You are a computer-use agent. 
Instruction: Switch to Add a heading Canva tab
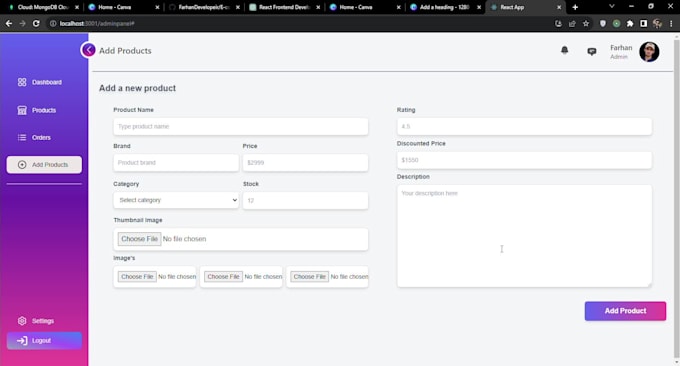click(x=444, y=7)
